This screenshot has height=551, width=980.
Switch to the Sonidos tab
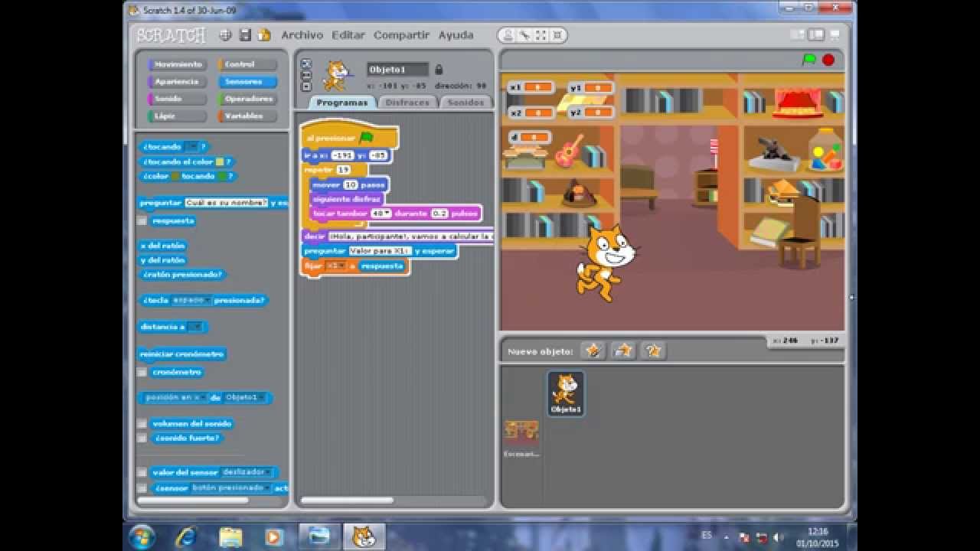465,102
